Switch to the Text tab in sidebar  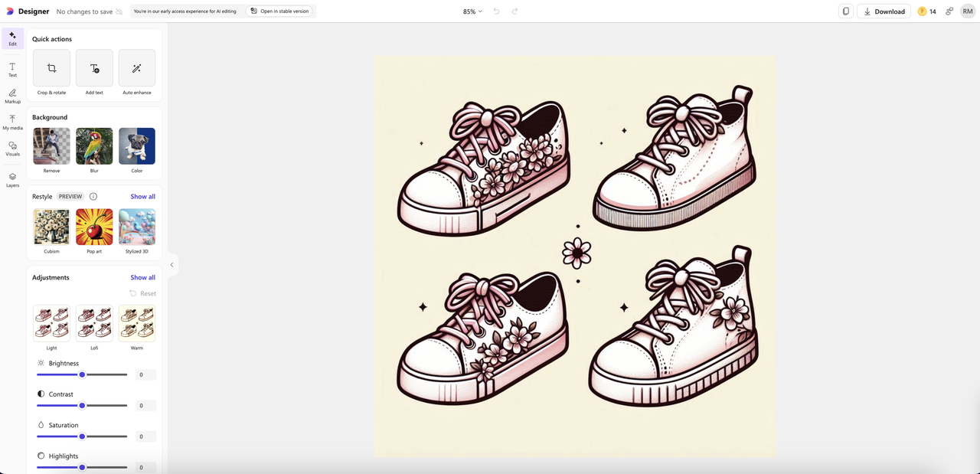pos(12,70)
